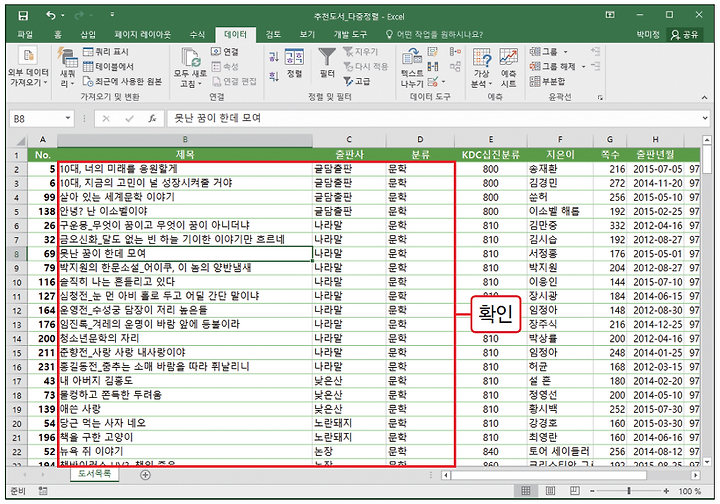720x504 pixels.
Task: Click 지우기 filter clear command
Action: point(360,52)
